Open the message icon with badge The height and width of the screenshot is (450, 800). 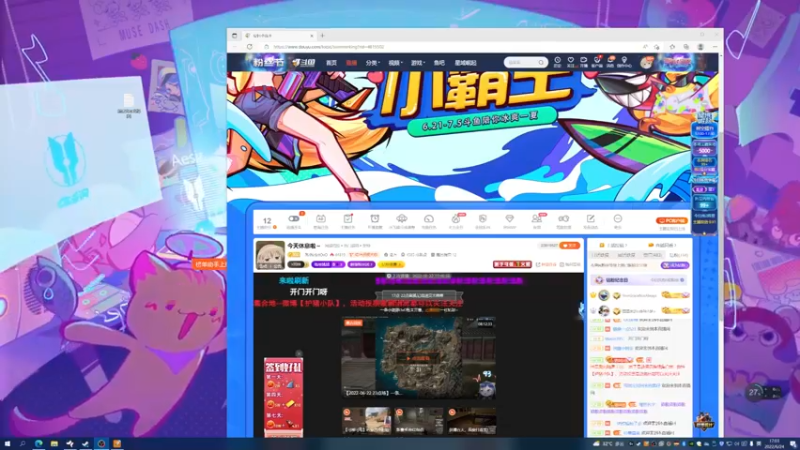click(x=610, y=62)
